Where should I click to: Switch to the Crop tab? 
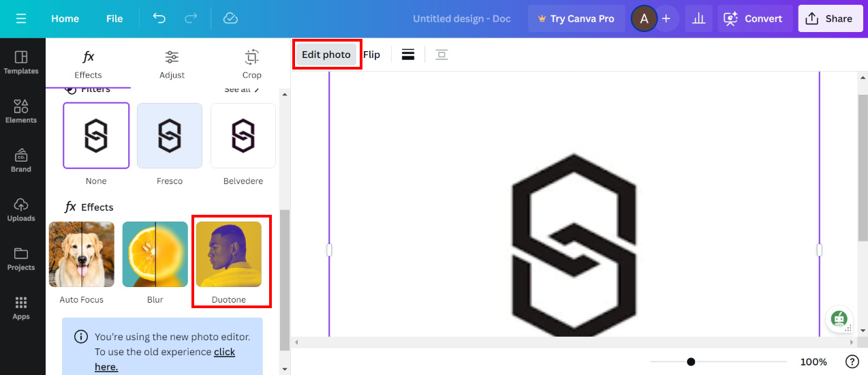[251, 64]
